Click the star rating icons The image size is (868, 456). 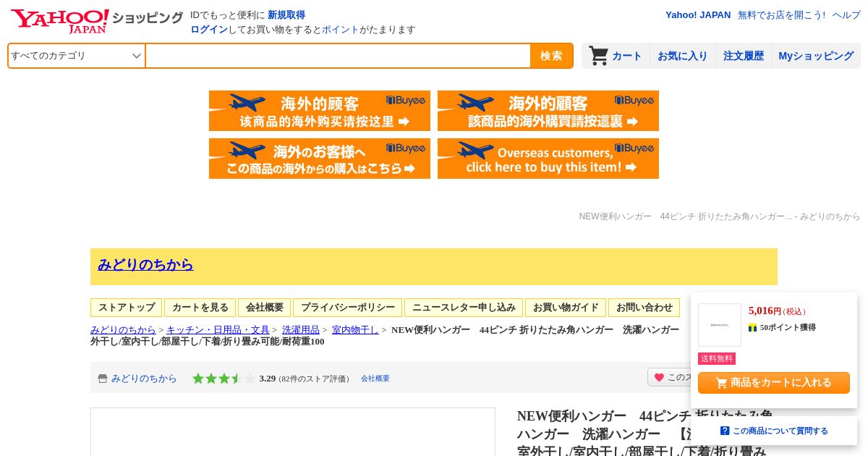(x=224, y=379)
